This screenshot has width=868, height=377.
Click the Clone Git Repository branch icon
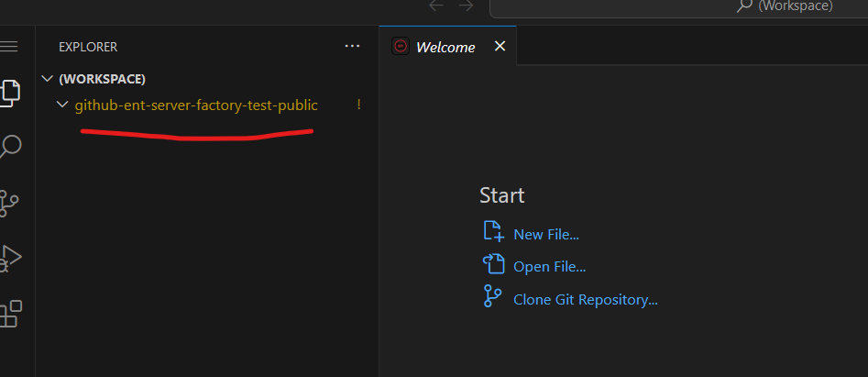point(493,298)
